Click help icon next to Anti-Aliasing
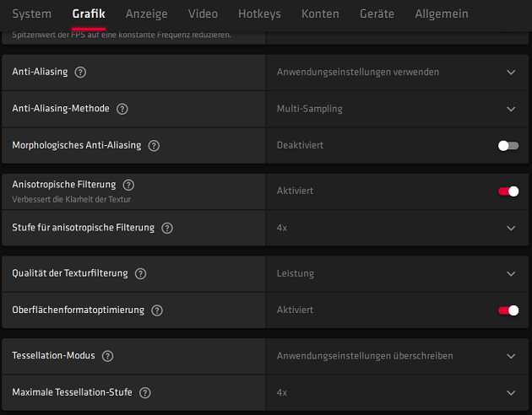Viewport: 532px width, 415px height. [x=80, y=73]
